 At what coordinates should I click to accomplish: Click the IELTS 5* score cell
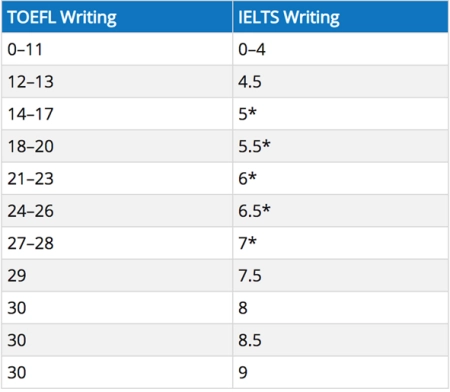(x=340, y=114)
